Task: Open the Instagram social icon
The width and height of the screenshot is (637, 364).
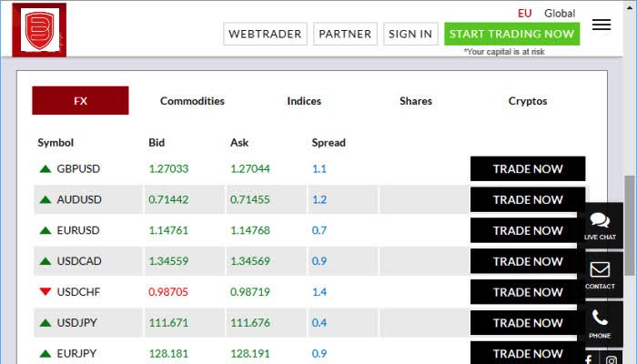Action: (612, 359)
